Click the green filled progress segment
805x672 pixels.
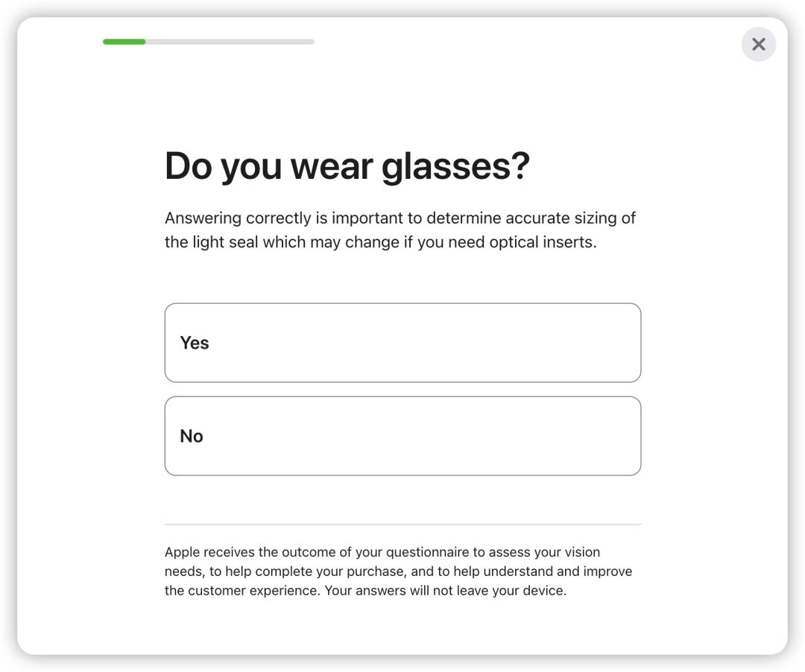pyautogui.click(x=124, y=42)
